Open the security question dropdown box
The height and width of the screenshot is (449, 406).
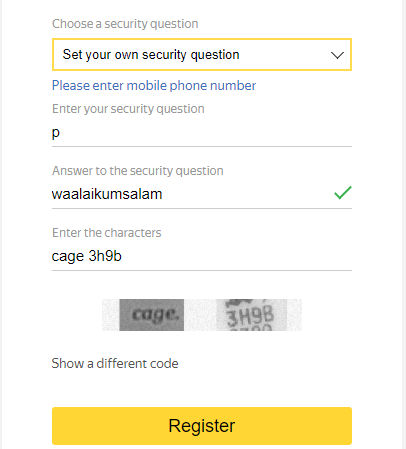click(x=202, y=55)
